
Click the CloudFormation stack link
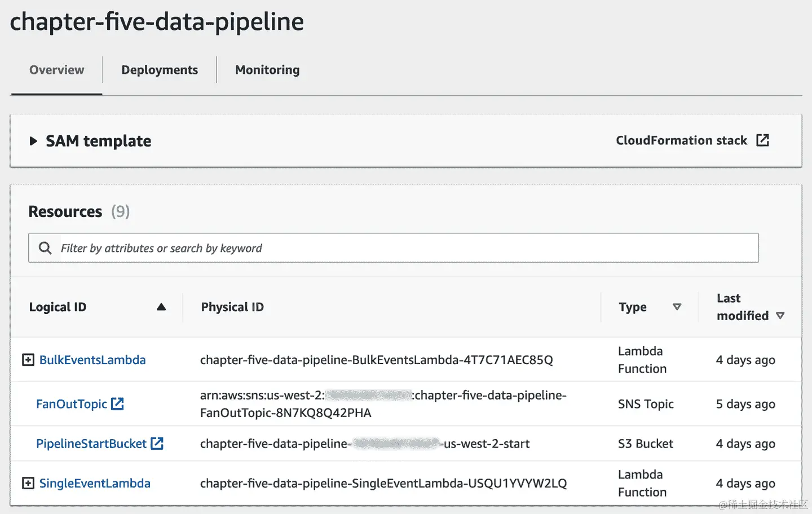[x=681, y=140]
